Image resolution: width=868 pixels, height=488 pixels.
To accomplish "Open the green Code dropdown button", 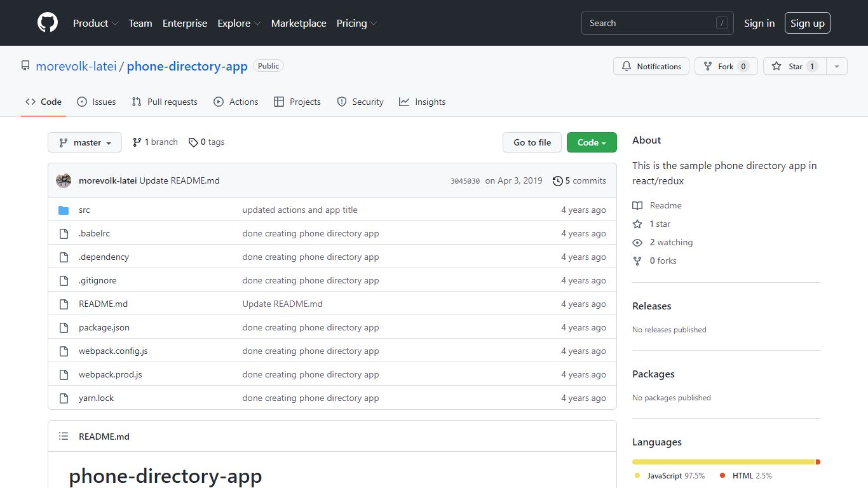I will point(592,142).
